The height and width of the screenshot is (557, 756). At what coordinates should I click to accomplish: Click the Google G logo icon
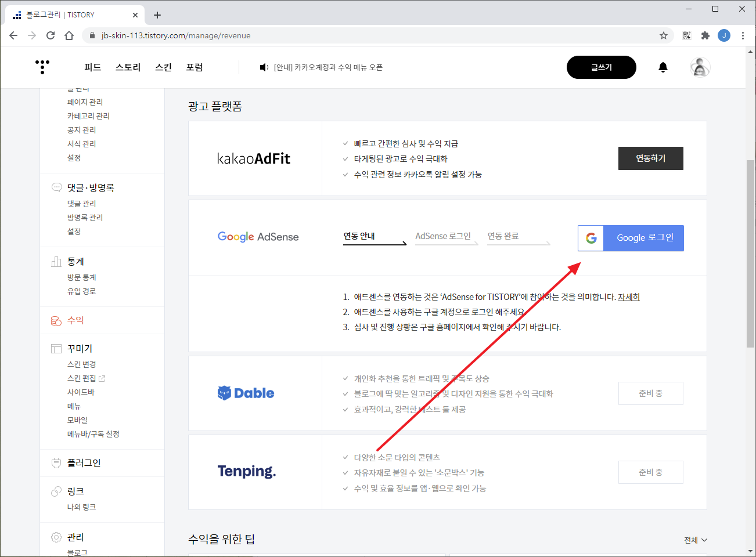[591, 238]
